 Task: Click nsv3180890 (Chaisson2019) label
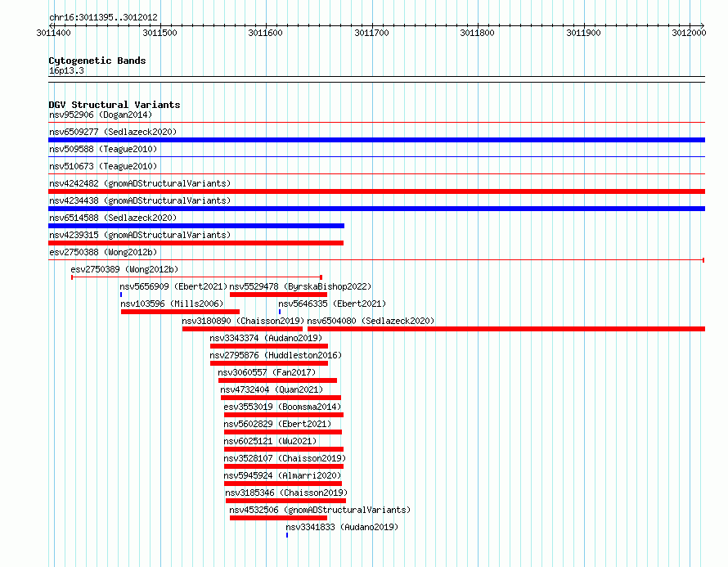[243, 321]
